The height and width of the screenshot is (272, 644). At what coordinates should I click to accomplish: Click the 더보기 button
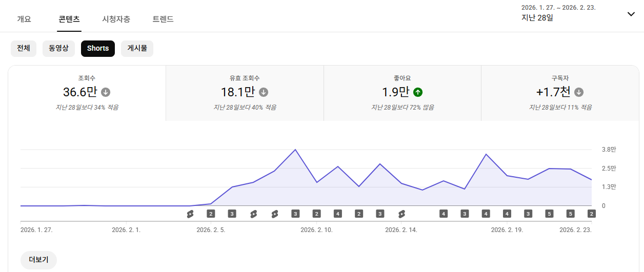click(38, 260)
